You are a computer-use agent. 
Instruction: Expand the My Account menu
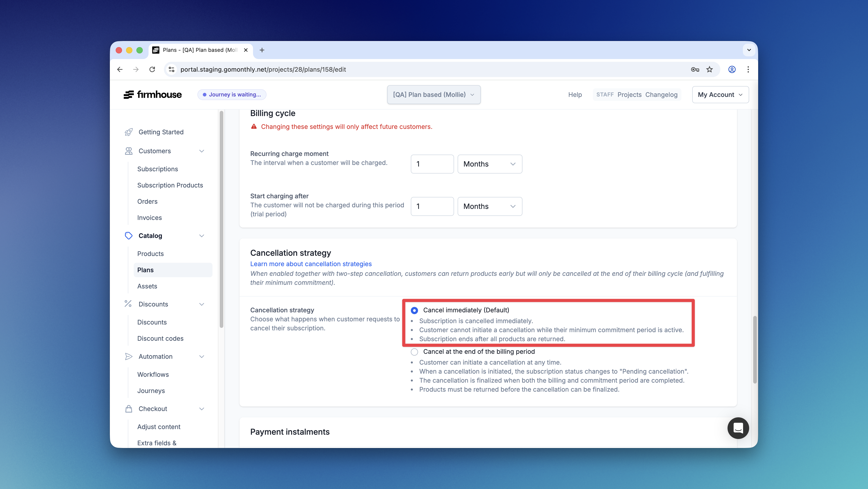[x=720, y=94]
